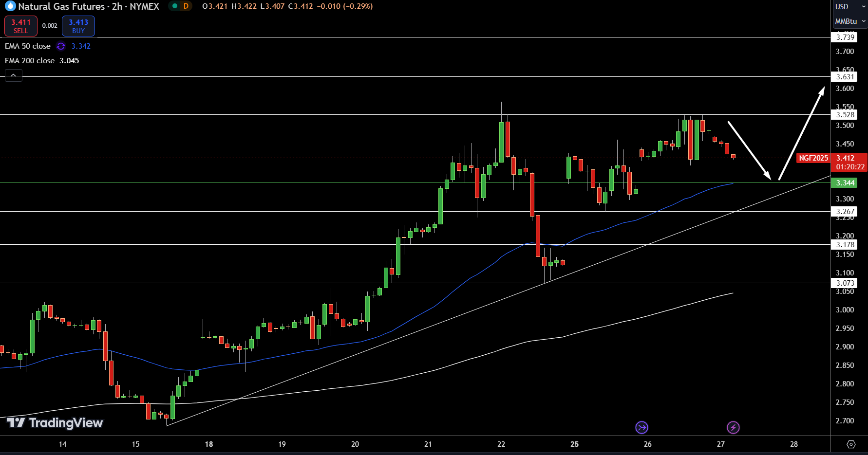
Task: Click the green 3.344 price label
Action: pos(845,183)
